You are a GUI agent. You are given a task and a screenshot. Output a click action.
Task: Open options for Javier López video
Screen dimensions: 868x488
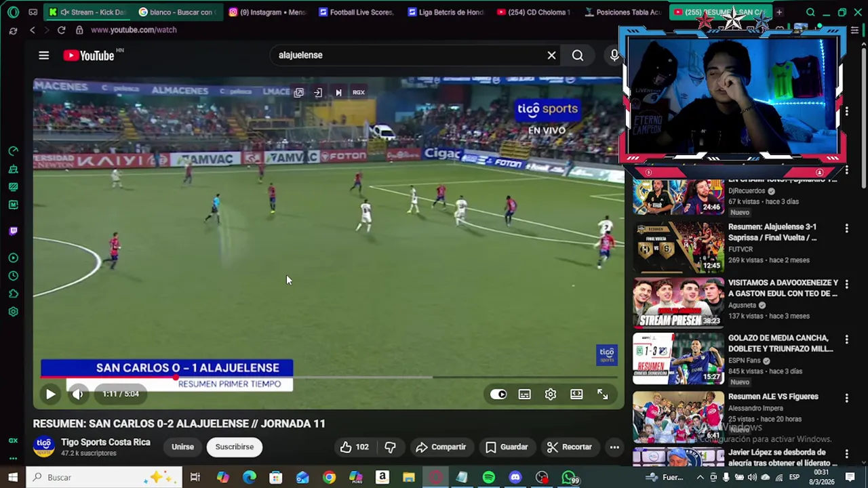[x=846, y=453]
